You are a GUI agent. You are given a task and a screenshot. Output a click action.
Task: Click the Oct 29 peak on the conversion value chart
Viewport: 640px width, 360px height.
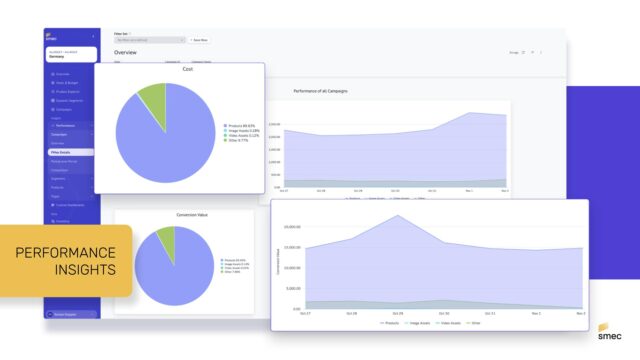398,215
